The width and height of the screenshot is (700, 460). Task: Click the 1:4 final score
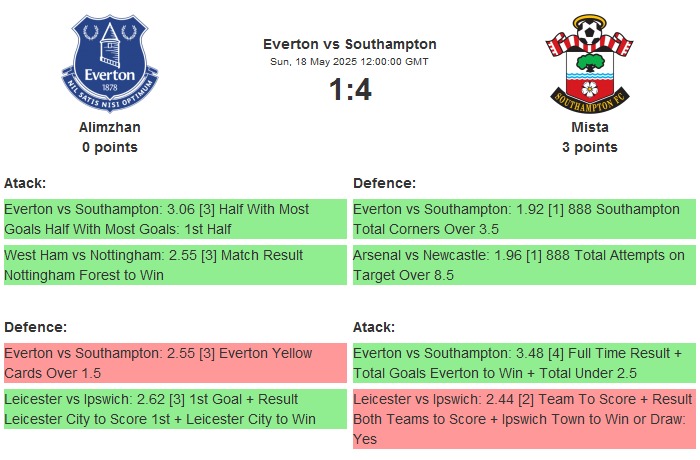350,90
